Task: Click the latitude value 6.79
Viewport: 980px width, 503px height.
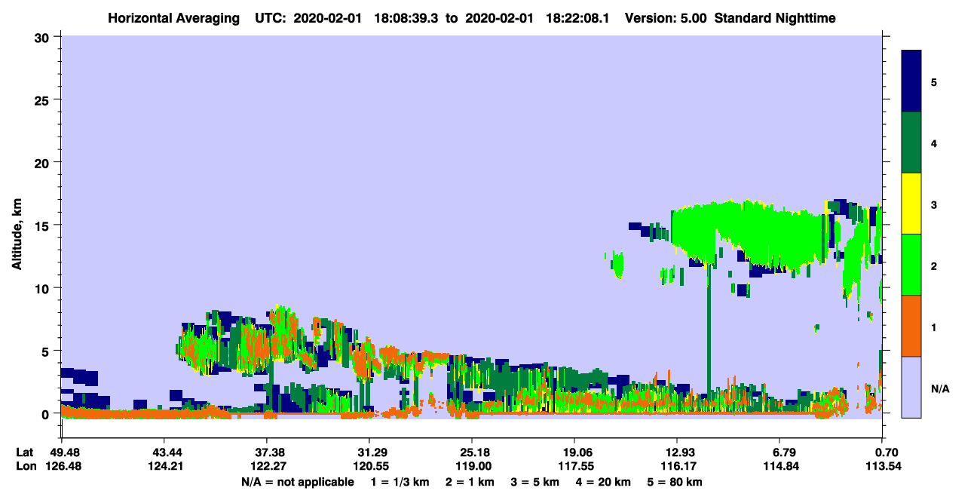Action: pyautogui.click(x=783, y=452)
